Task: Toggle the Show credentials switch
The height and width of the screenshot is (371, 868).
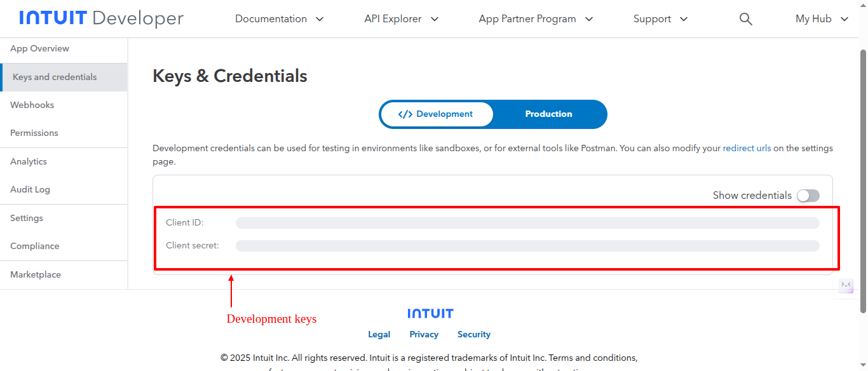Action: coord(808,196)
